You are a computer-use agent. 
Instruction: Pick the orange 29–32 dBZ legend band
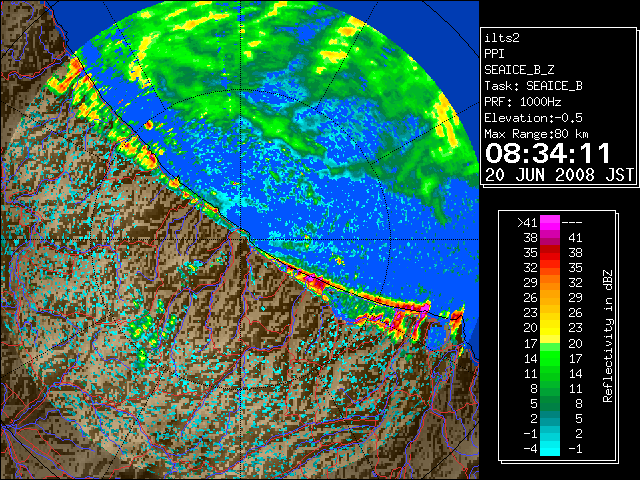point(550,283)
